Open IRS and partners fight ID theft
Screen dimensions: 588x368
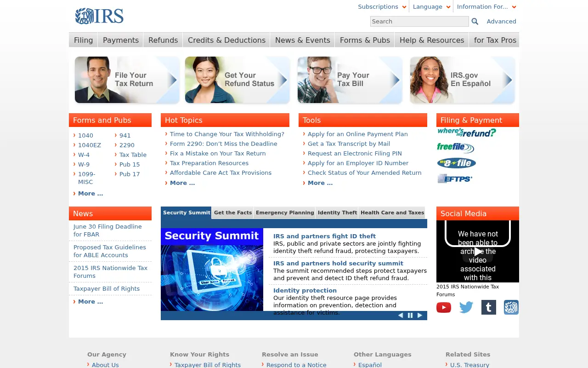tap(324, 236)
